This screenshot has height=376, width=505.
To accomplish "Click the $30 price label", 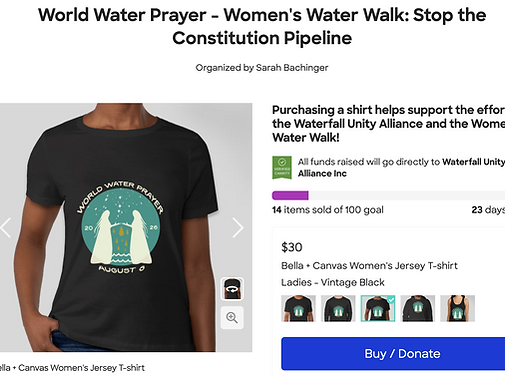I will coord(292,247).
